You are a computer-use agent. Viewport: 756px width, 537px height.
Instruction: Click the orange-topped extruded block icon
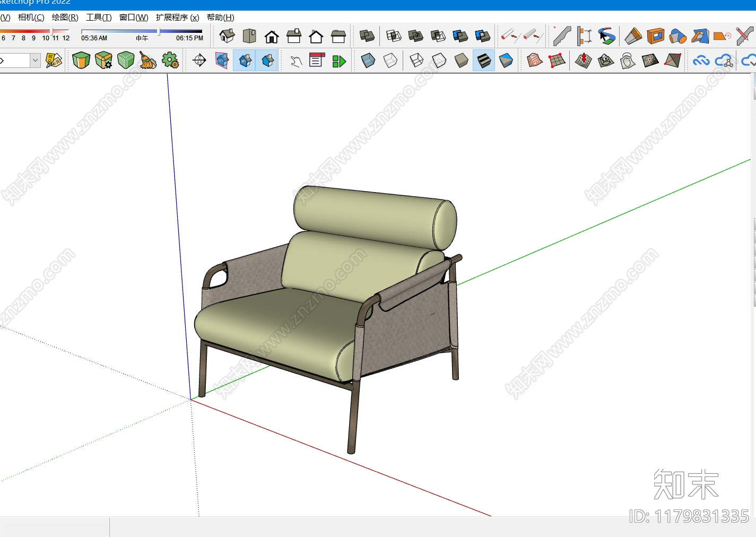pos(633,36)
